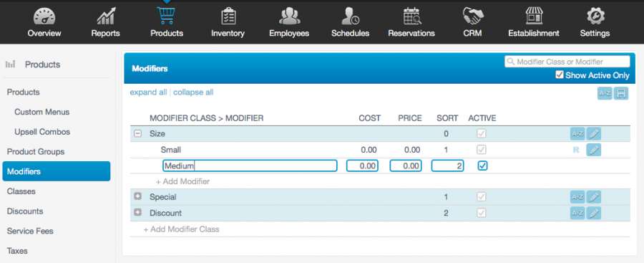644x263 pixels.
Task: Open the Reservations calendar icon
Action: [411, 17]
